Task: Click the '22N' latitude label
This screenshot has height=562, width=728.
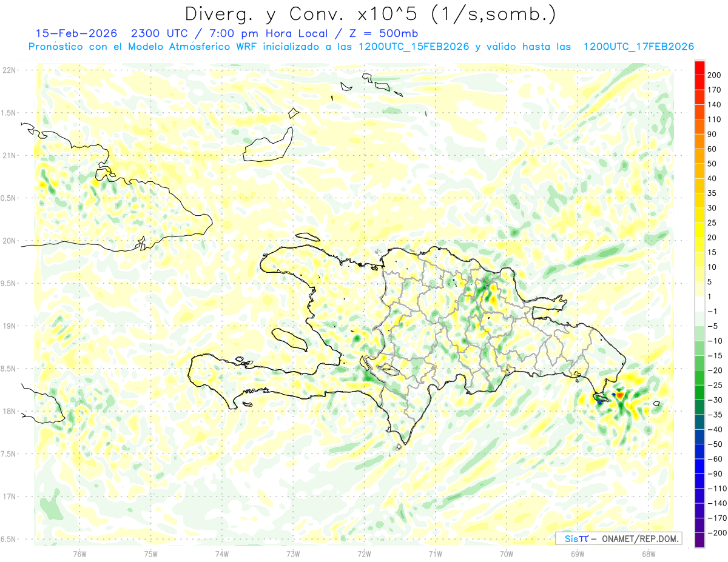Action: (x=9, y=70)
